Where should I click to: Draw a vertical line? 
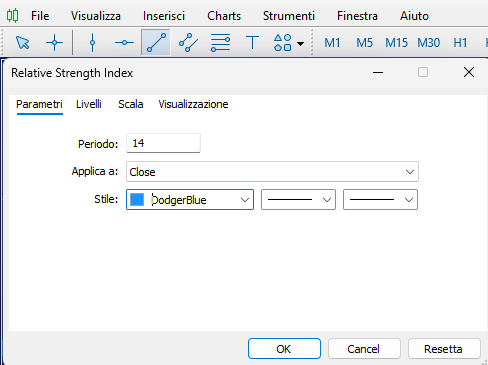pyautogui.click(x=92, y=43)
